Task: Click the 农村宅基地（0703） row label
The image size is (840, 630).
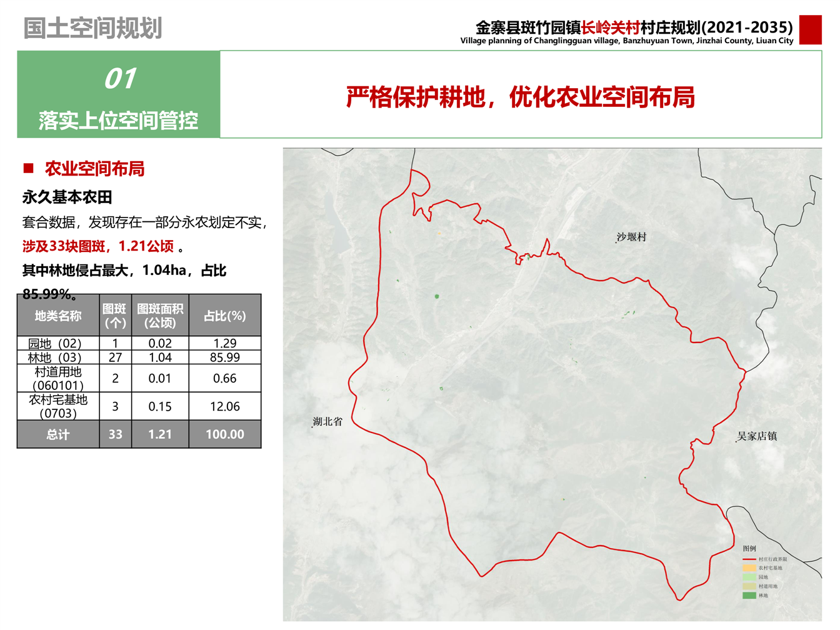Action: coord(58,406)
